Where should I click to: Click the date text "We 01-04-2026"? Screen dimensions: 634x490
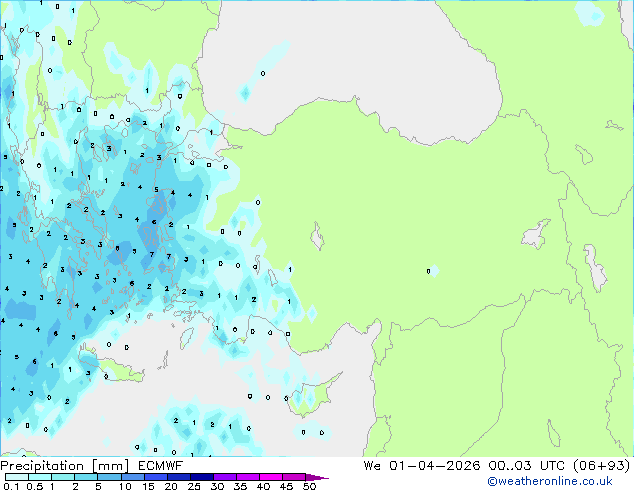point(422,466)
